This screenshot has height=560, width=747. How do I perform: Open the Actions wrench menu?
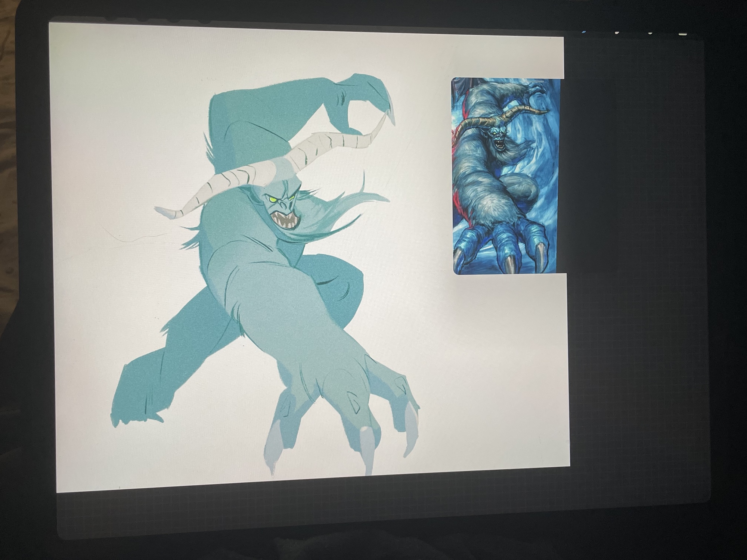pyautogui.click(x=111, y=18)
